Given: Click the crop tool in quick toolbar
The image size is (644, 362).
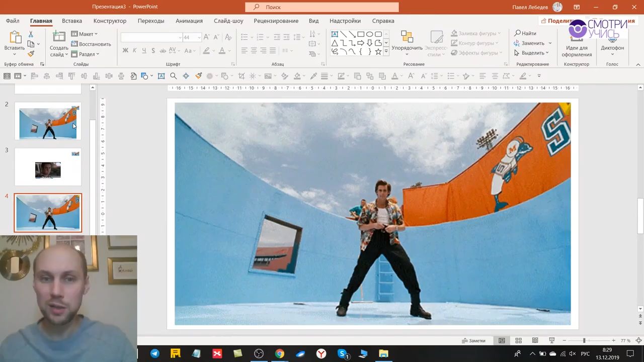Looking at the screenshot, I should coord(242,76).
